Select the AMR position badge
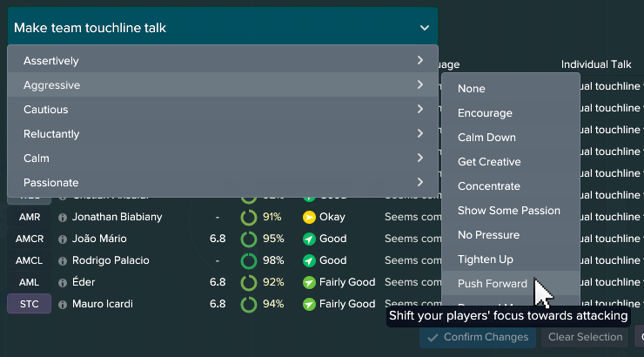This screenshot has width=644, height=357. coord(29,217)
